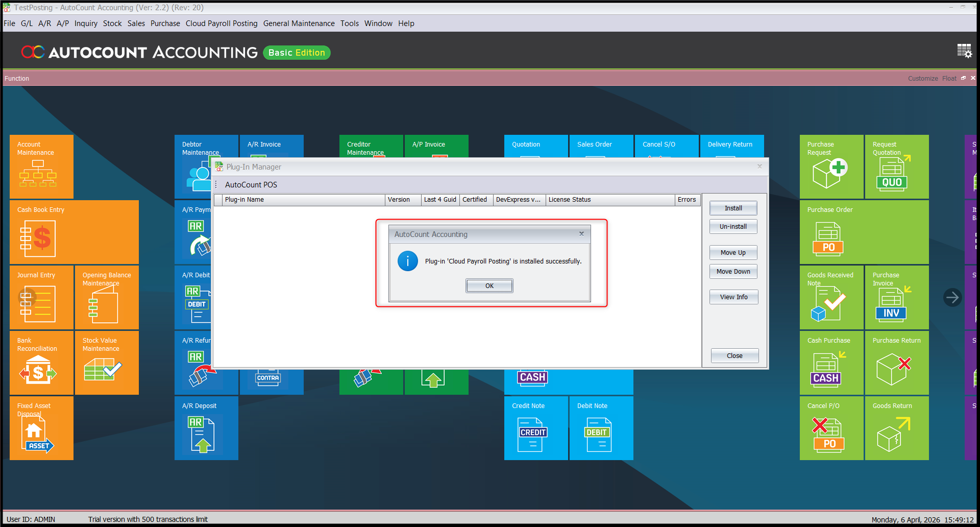Click Move Down button
This screenshot has width=980, height=527.
tap(733, 271)
